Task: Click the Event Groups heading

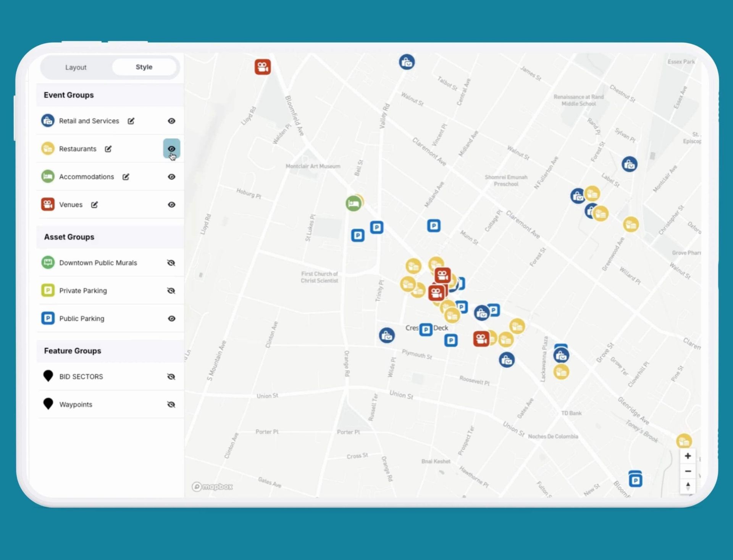Action: pyautogui.click(x=69, y=95)
